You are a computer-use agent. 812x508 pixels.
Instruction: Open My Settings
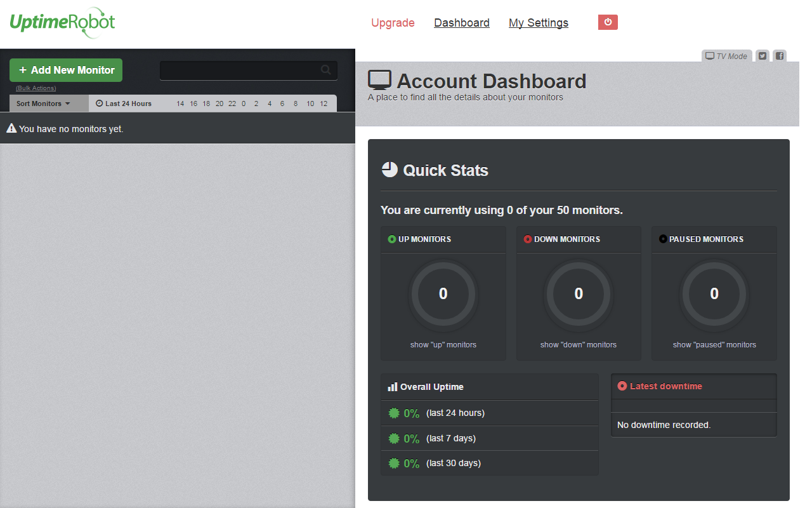coord(539,23)
